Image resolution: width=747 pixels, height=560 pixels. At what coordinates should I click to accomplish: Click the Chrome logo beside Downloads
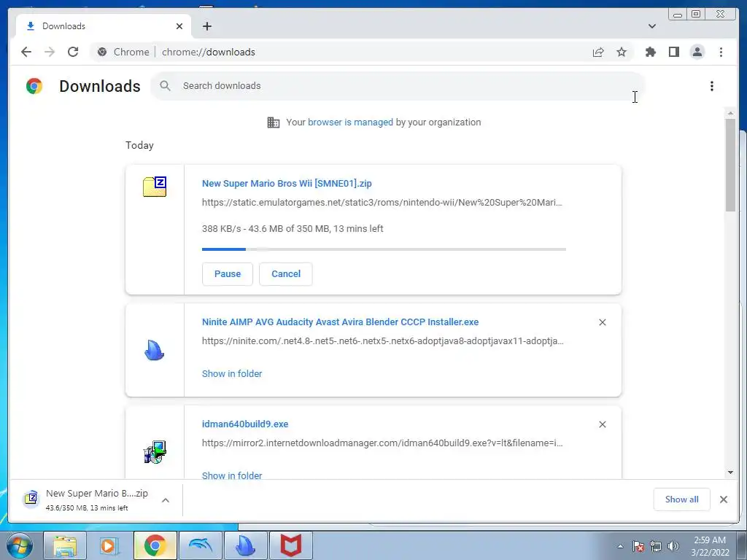point(34,86)
